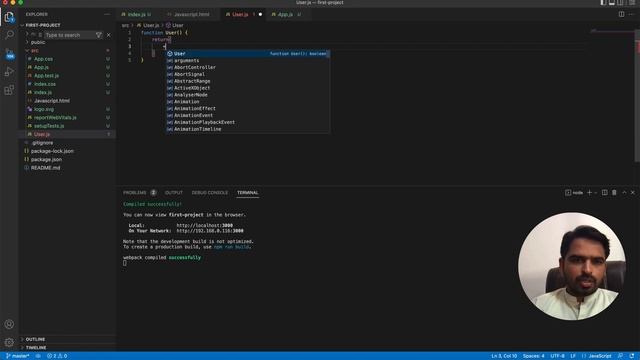
Task: Open errors and warnings status indicator
Action: point(57,356)
